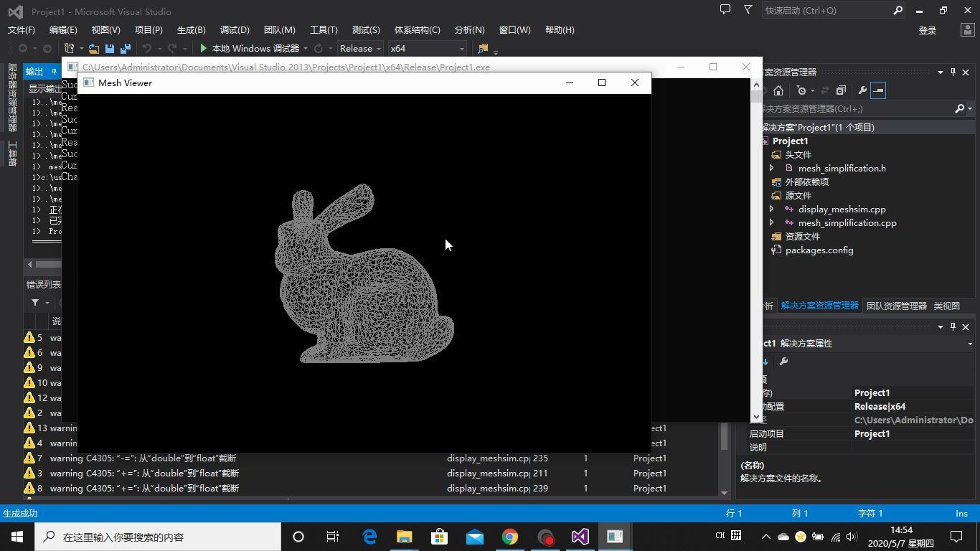Click the Pending Changes Filter clock icon
Screen dimensions: 980x551
[801, 90]
